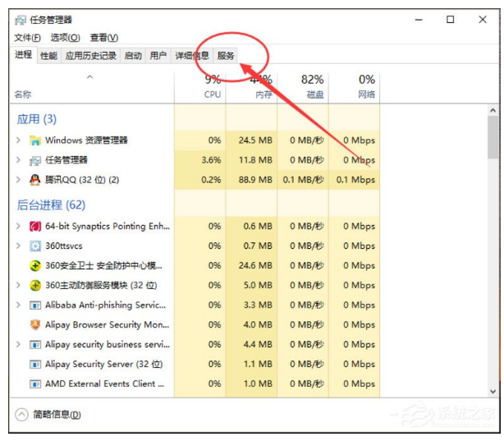Screen dimensions: 504x441
Task: Click the 360ttsvcs gear icon
Action: click(x=35, y=246)
